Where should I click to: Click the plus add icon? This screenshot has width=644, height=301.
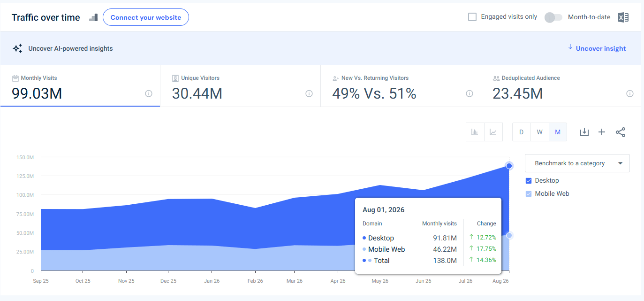tap(602, 132)
